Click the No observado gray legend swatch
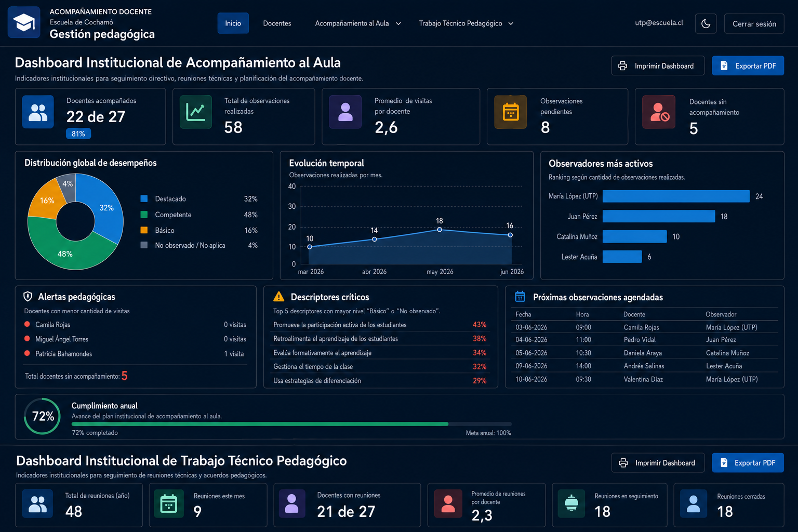The image size is (798, 532). [x=144, y=245]
